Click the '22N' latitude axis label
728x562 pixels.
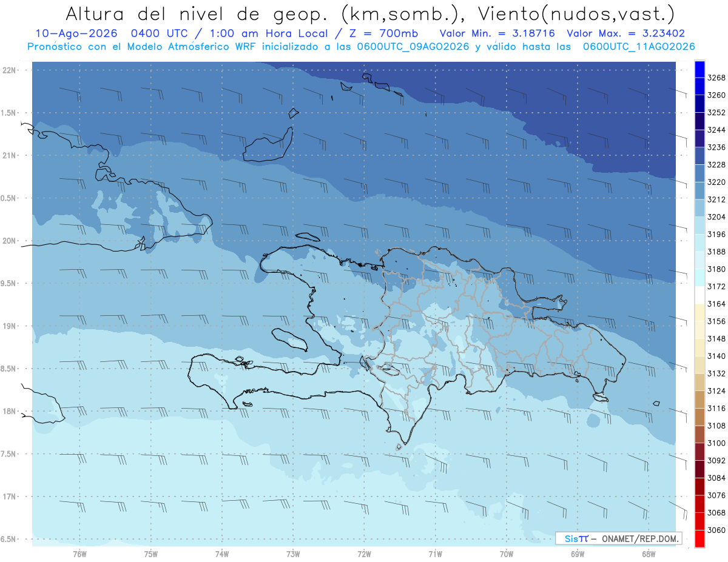click(9, 70)
